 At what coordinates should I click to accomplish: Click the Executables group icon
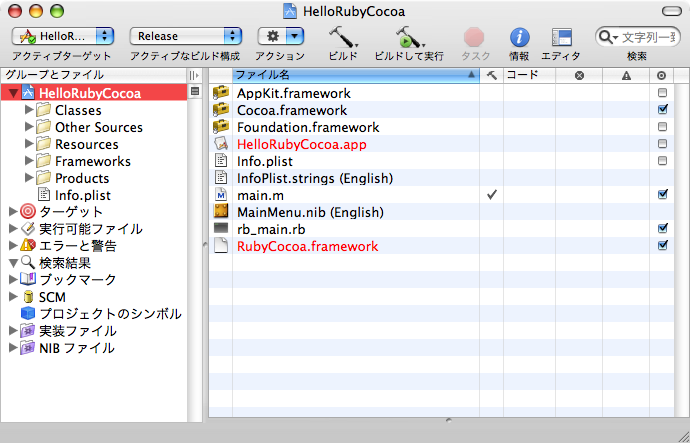(x=27, y=229)
